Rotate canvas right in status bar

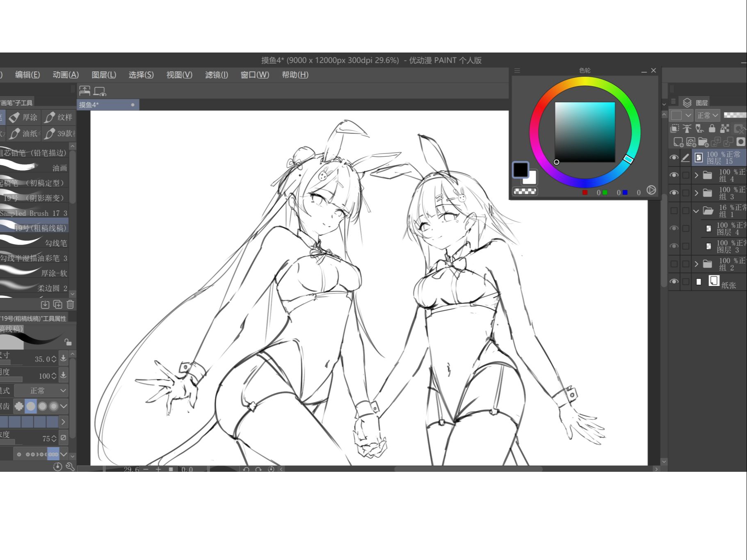pyautogui.click(x=258, y=469)
